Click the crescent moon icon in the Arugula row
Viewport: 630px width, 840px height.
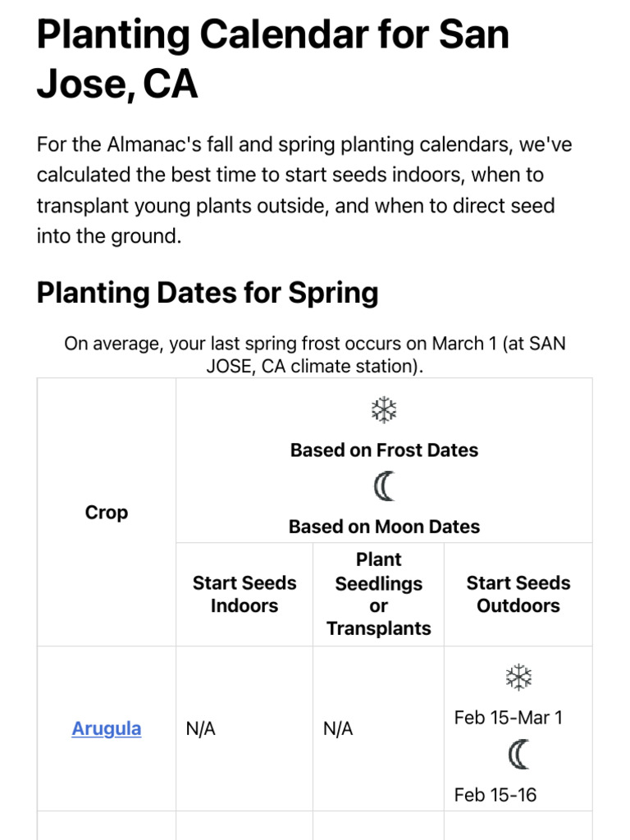point(518,755)
